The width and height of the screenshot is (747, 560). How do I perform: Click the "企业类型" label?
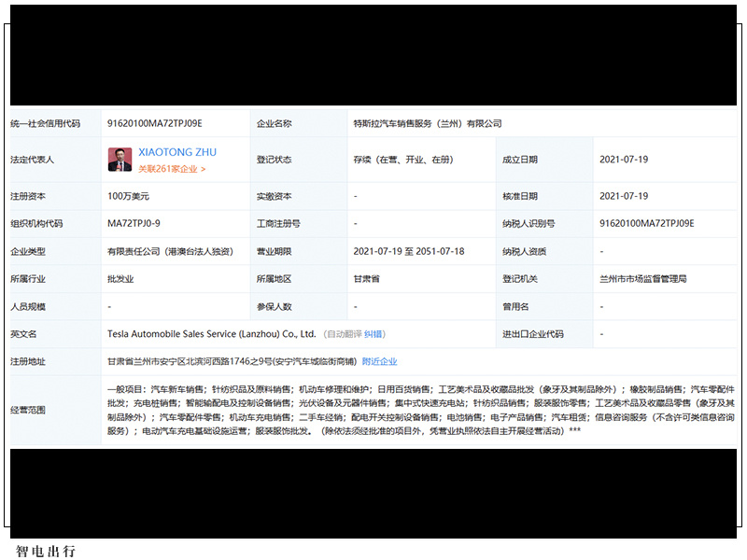coord(28,251)
